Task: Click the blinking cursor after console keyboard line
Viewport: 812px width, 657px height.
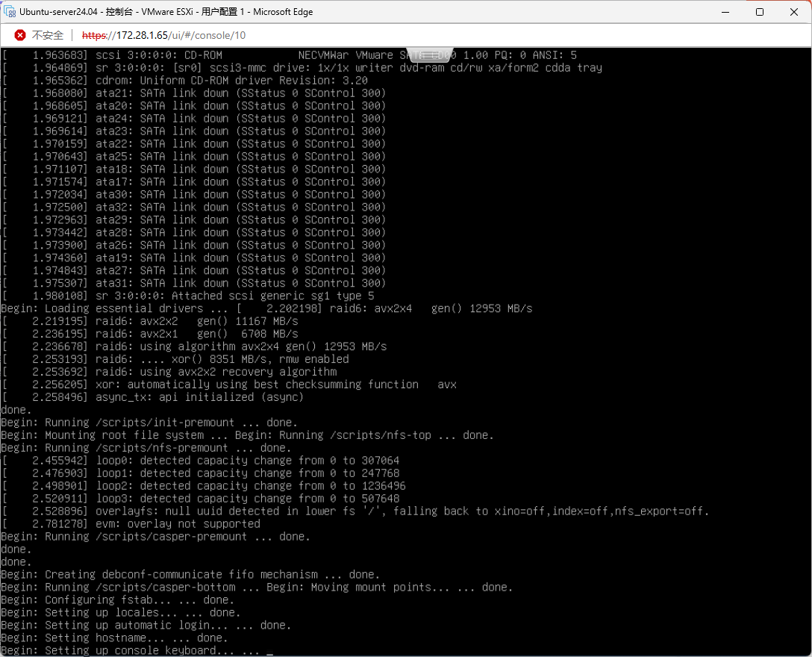Action: pyautogui.click(x=269, y=651)
